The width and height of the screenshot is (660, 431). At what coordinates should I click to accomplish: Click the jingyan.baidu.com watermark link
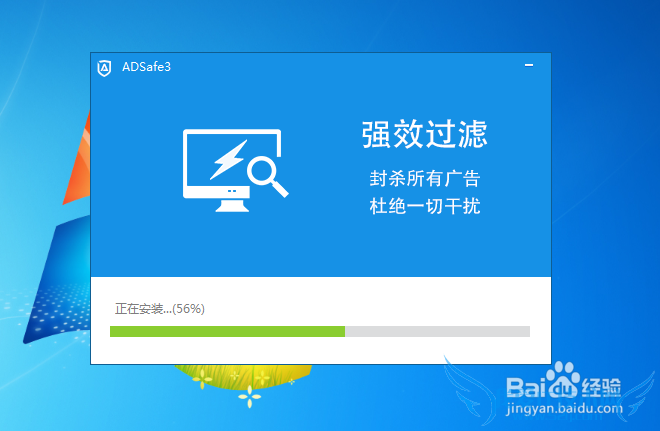564,408
